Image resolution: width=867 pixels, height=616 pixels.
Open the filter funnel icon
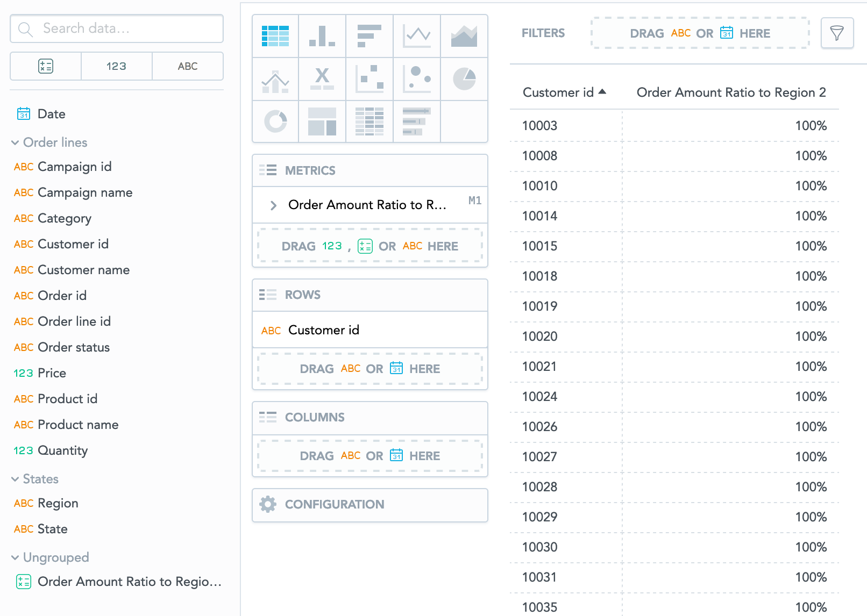pyautogui.click(x=837, y=33)
